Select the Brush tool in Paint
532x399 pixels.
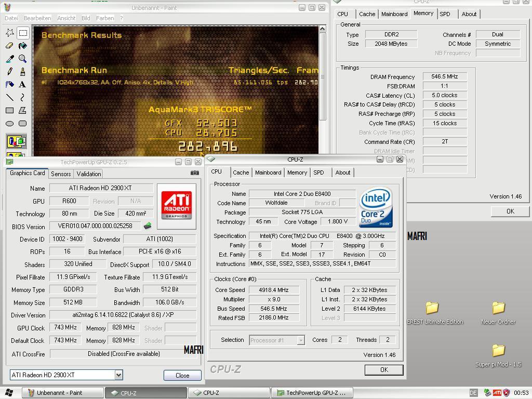click(23, 72)
